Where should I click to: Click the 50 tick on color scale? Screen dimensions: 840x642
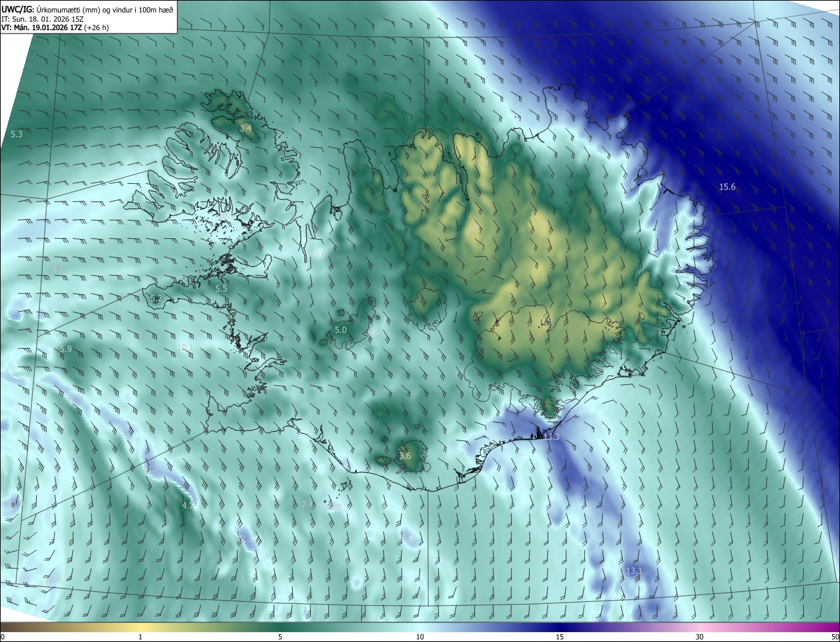click(835, 637)
